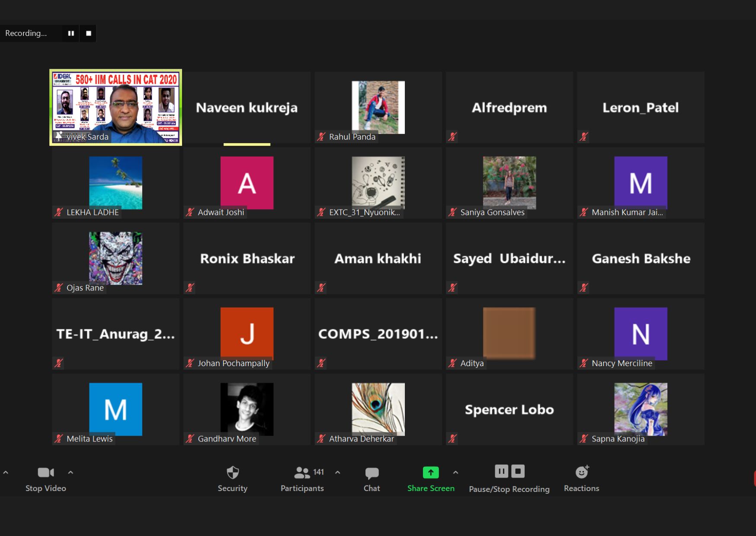Click the Share Screen label

pyautogui.click(x=431, y=488)
